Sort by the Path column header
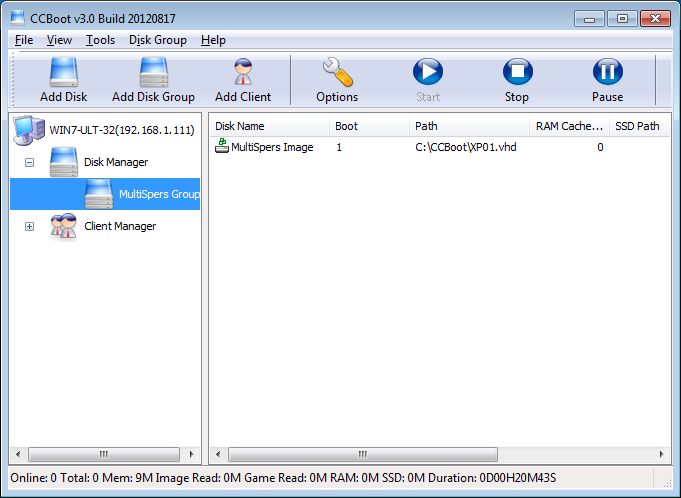The height and width of the screenshot is (498, 681). point(469,126)
